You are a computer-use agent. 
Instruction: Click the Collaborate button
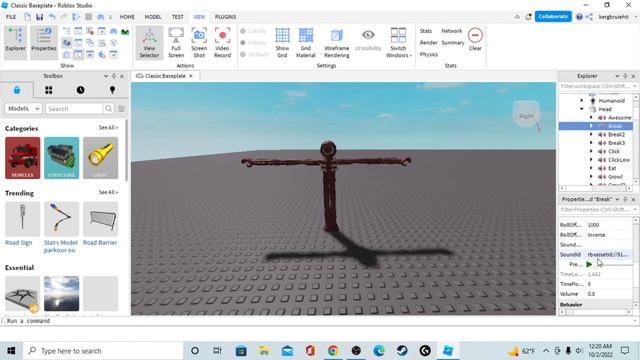(553, 17)
